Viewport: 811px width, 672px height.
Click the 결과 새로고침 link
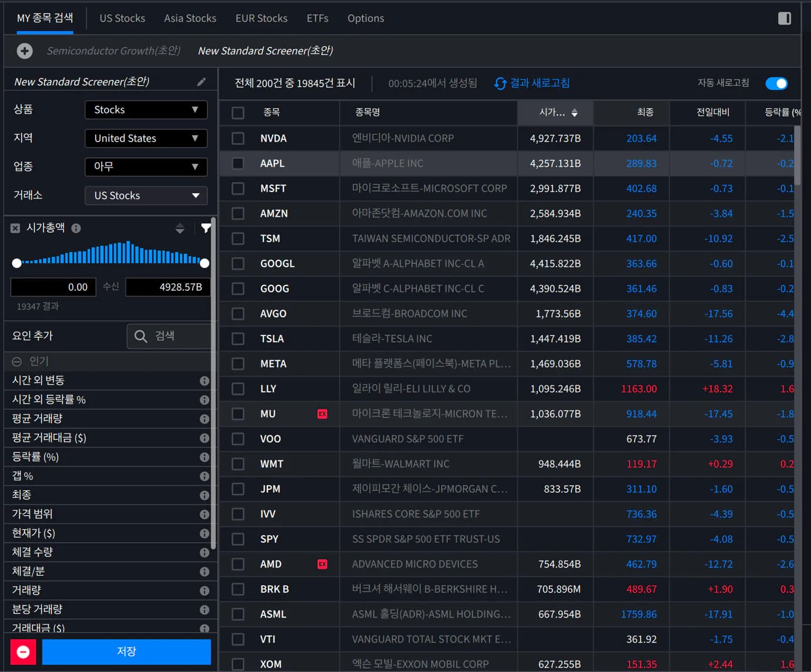coord(539,83)
